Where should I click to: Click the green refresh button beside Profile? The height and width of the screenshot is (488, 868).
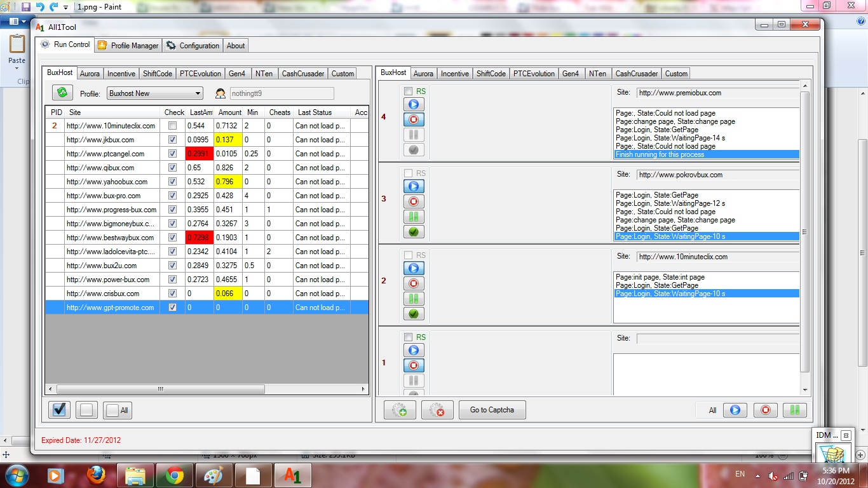pos(62,93)
